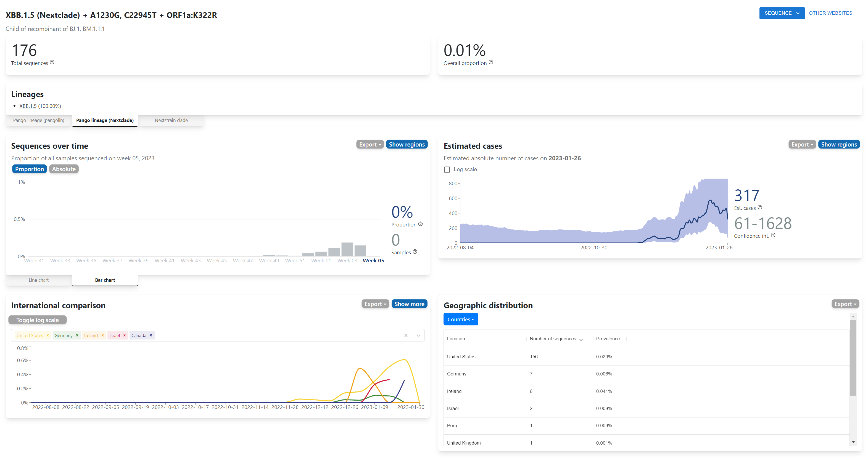The height and width of the screenshot is (457, 868).
Task: Click the geographic table scrollbar down arrow
Action: click(853, 442)
